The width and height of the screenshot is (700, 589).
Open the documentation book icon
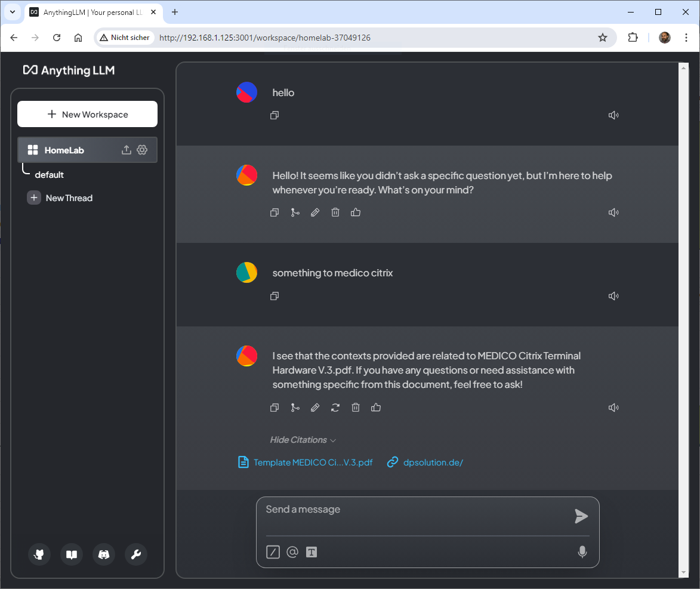pyautogui.click(x=72, y=554)
